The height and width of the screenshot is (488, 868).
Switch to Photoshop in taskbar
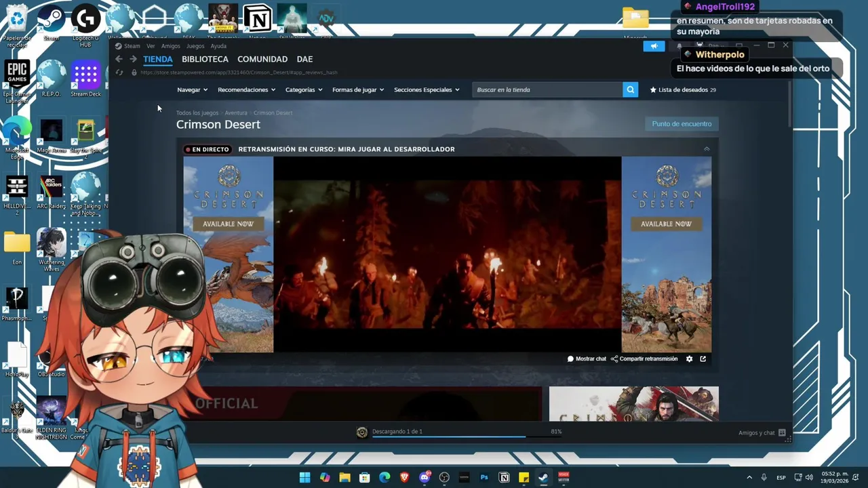484,477
